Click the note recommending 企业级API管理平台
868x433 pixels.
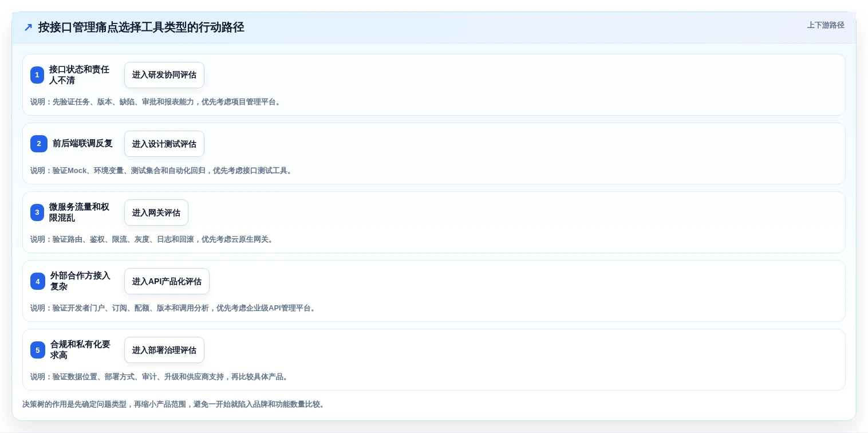pos(174,308)
